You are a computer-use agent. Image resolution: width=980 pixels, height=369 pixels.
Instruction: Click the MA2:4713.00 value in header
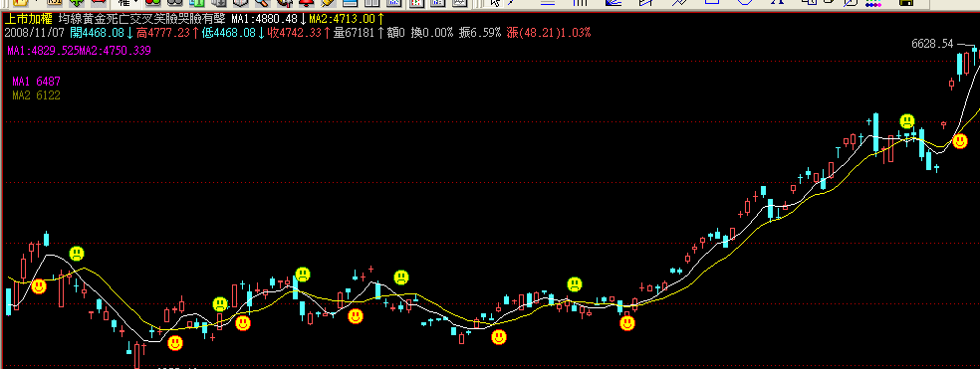click(343, 19)
